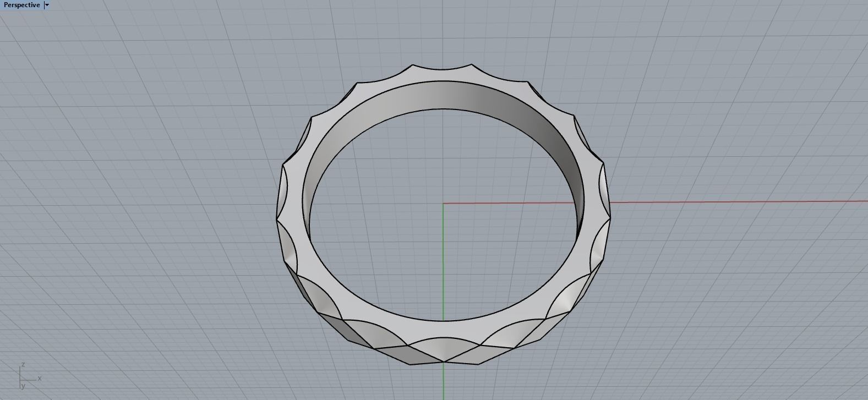Click the Perspective viewport title label
The height and width of the screenshot is (400, 868).
point(21,5)
